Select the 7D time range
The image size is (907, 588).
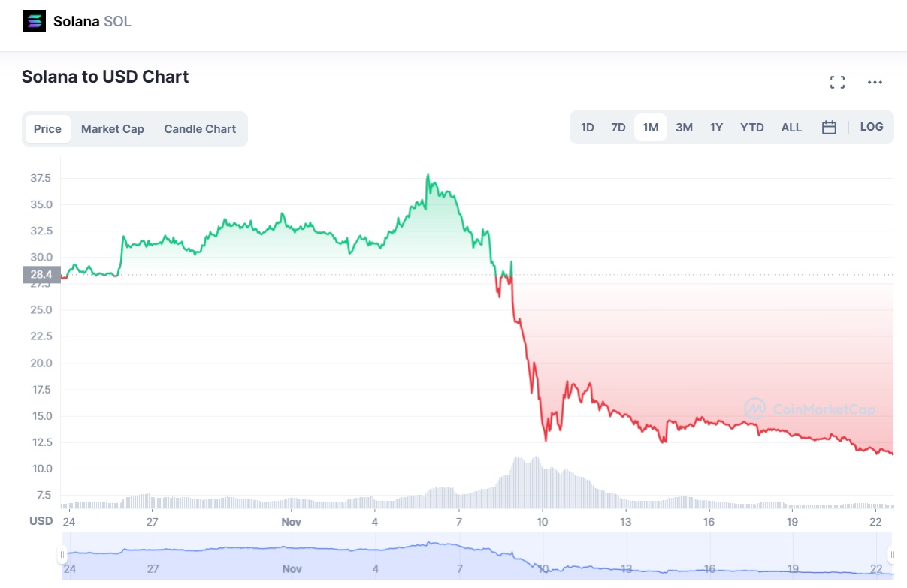tap(618, 127)
